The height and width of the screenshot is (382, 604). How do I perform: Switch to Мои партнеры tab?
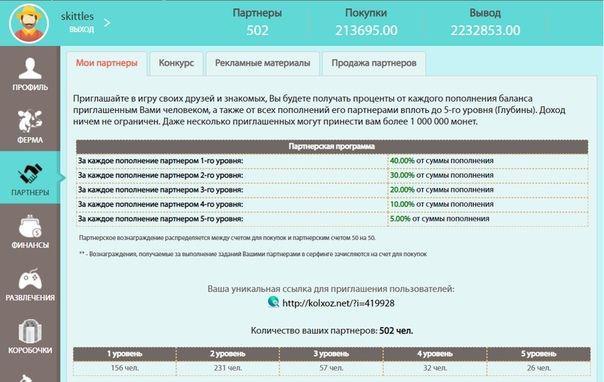(x=107, y=63)
